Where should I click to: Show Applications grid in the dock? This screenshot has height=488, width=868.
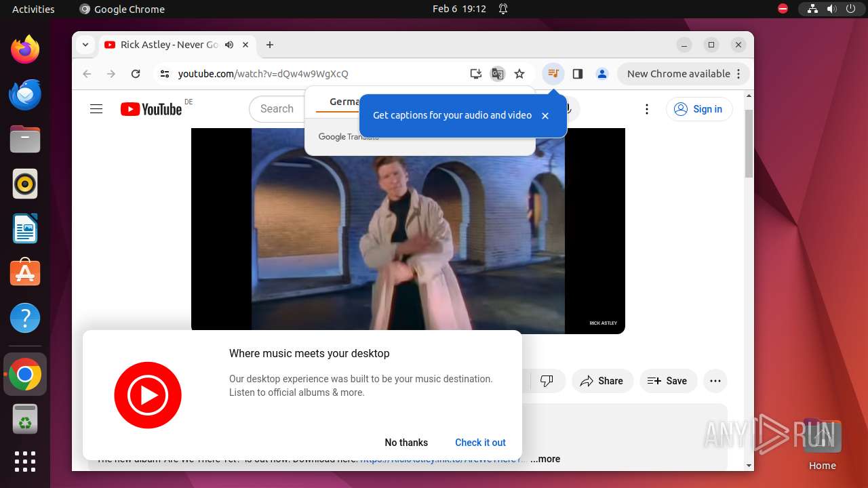(x=25, y=462)
